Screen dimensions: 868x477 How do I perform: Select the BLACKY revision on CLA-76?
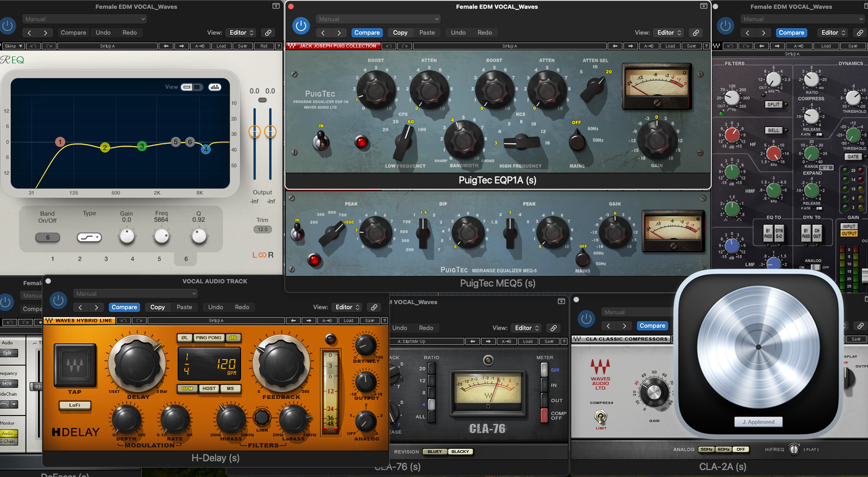tap(460, 452)
